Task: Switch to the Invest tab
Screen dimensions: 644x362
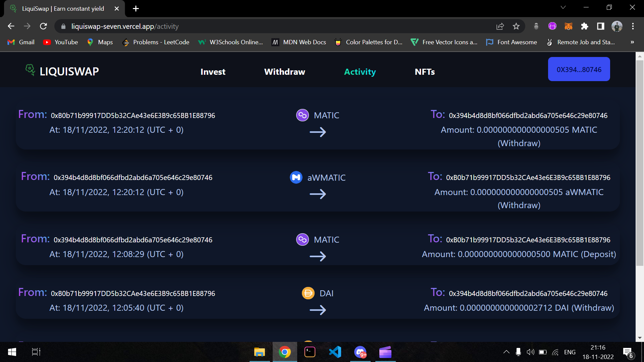Action: (x=213, y=72)
